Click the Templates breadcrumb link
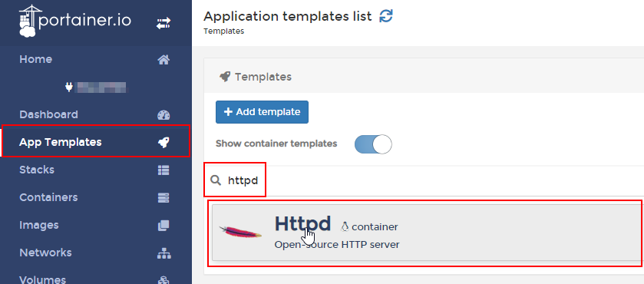This screenshot has width=644, height=284. (224, 31)
